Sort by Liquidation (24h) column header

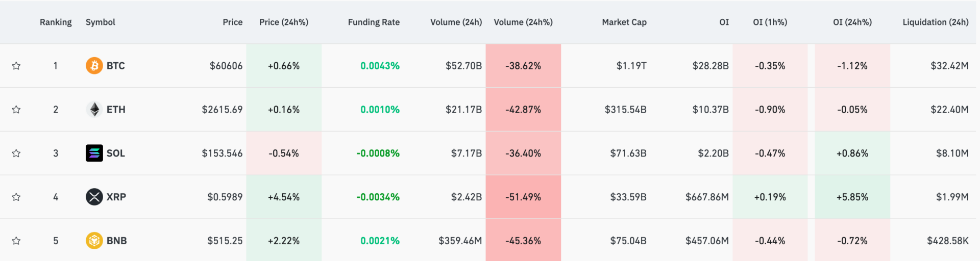click(x=935, y=22)
